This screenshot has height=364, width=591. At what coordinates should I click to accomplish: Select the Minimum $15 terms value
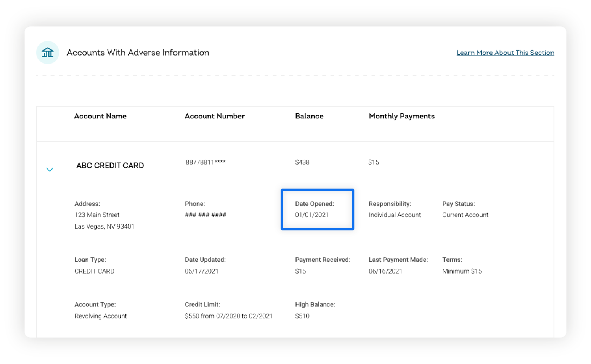pyautogui.click(x=462, y=271)
